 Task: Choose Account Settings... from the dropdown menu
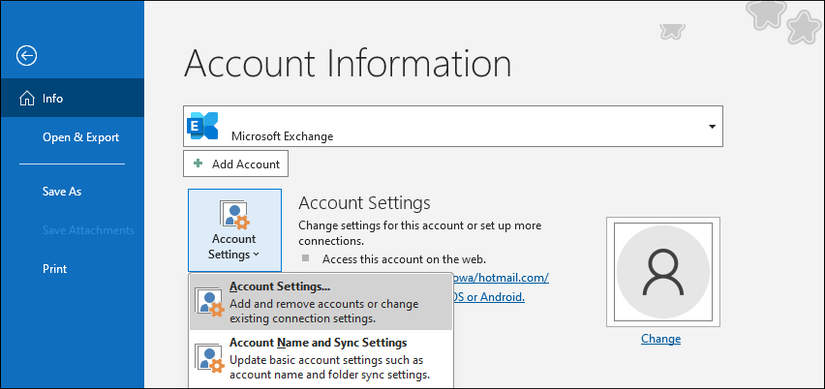point(320,302)
